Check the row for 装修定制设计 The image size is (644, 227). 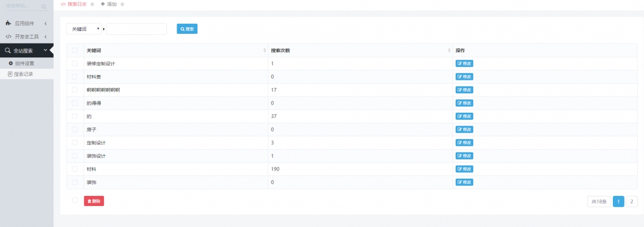coord(75,63)
